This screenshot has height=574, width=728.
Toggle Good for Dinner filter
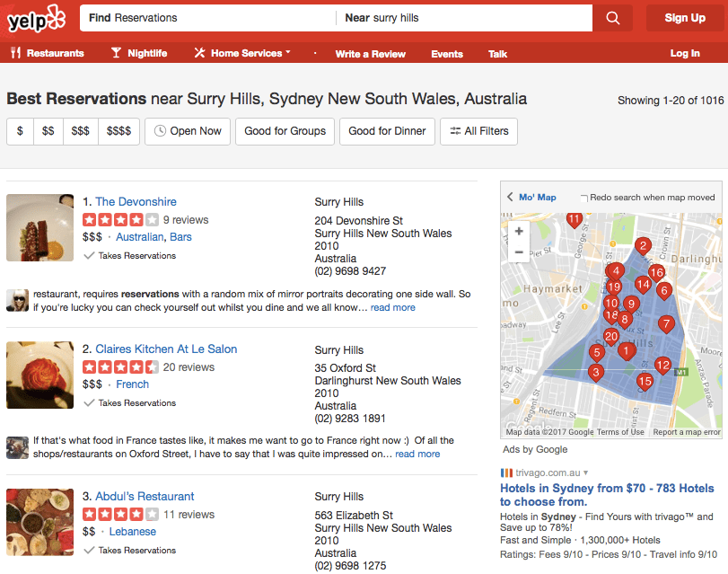point(387,131)
